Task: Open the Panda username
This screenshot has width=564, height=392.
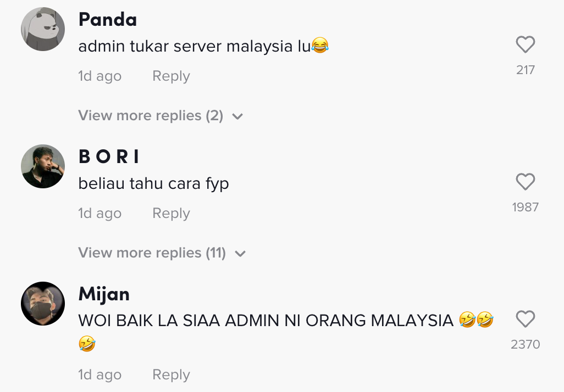Action: [108, 19]
